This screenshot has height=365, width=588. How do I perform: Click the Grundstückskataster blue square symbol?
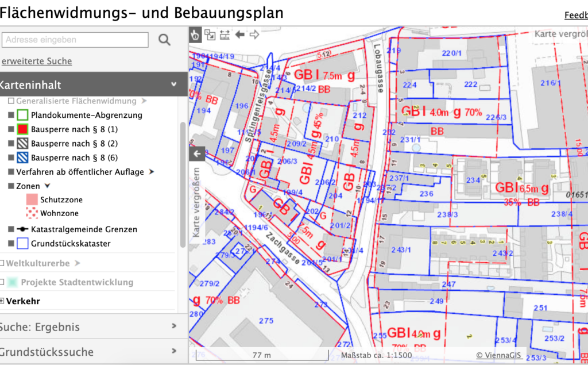coord(22,243)
